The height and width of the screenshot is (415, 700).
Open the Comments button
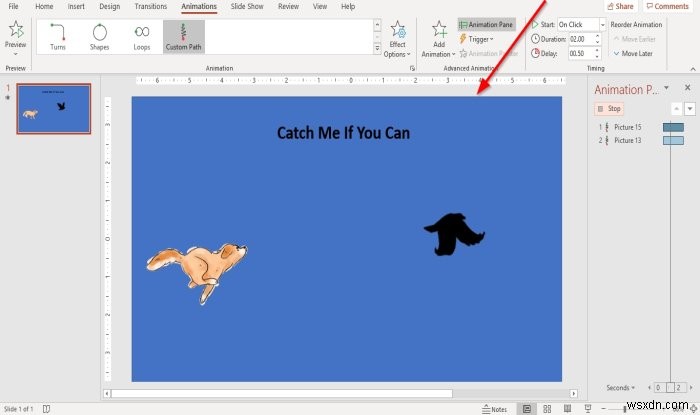(668, 6)
